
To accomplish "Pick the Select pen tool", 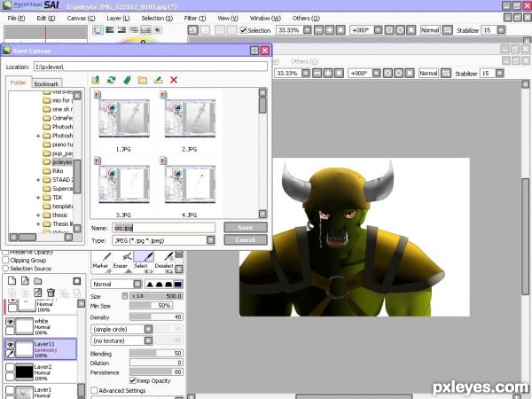I will (x=144, y=262).
